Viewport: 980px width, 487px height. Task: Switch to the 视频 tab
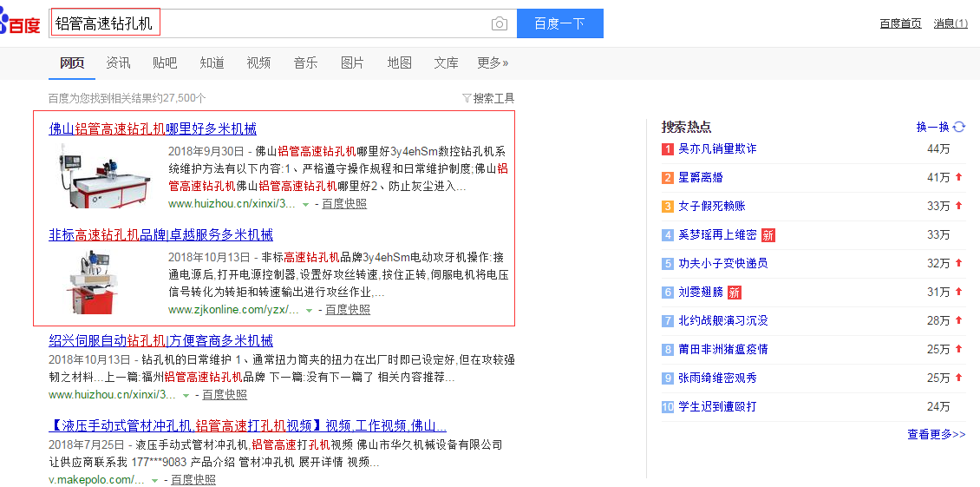[x=258, y=63]
